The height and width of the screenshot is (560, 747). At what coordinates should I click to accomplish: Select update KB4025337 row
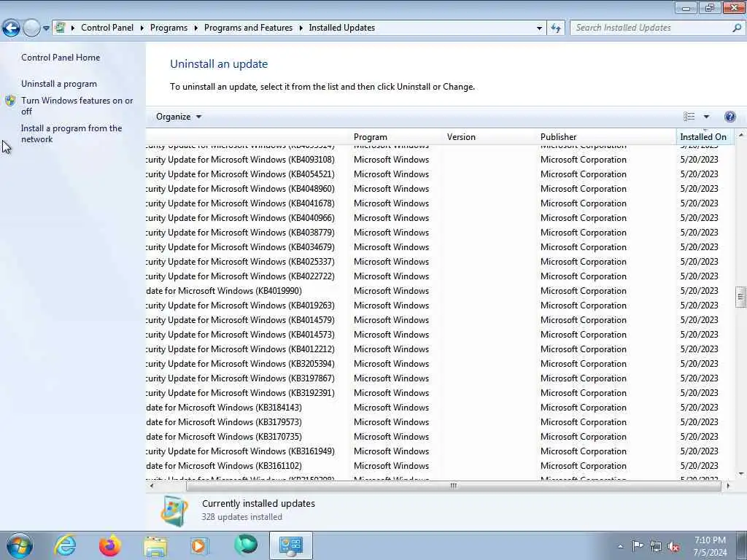pyautogui.click(x=441, y=262)
